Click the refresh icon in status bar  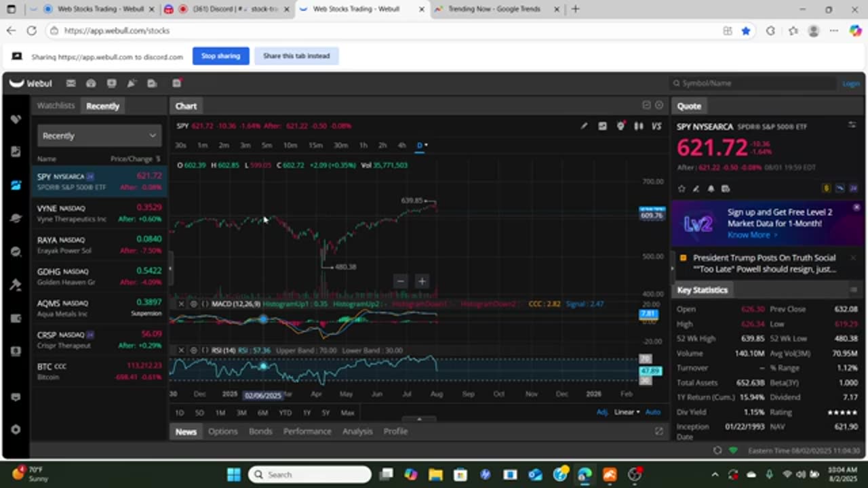coord(717,450)
